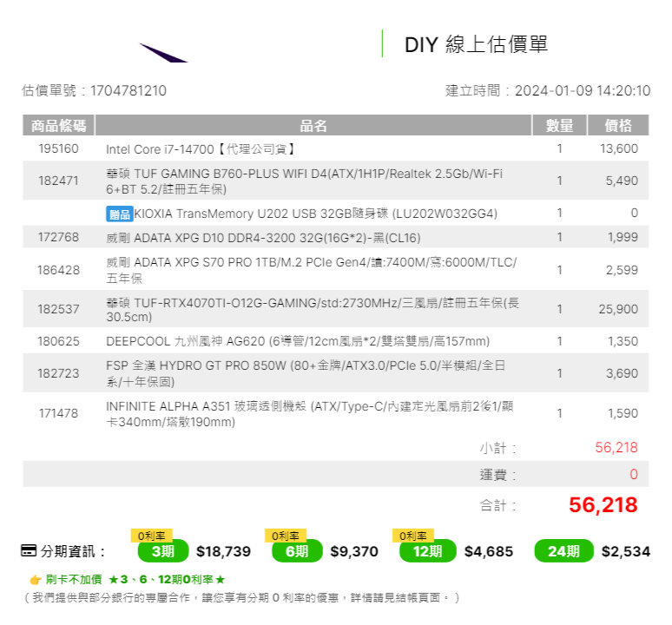Click the 12期 amount $4,685

pyautogui.click(x=489, y=551)
